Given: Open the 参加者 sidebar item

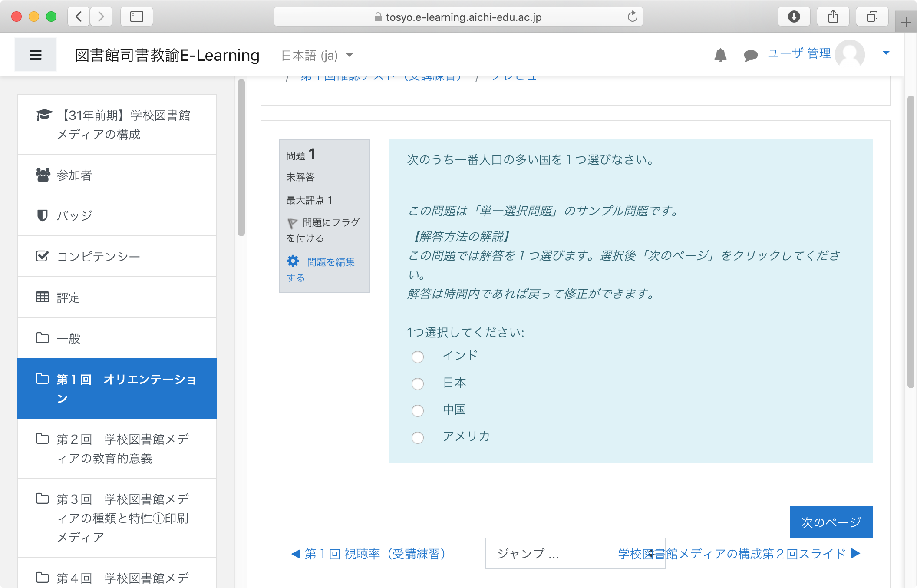Looking at the screenshot, I should [x=117, y=175].
